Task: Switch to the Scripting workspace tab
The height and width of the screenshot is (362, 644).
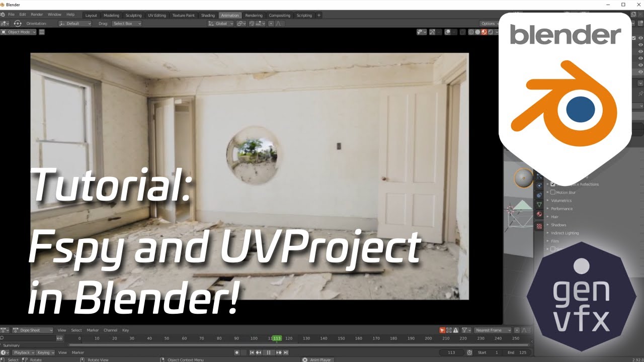Action: point(304,15)
